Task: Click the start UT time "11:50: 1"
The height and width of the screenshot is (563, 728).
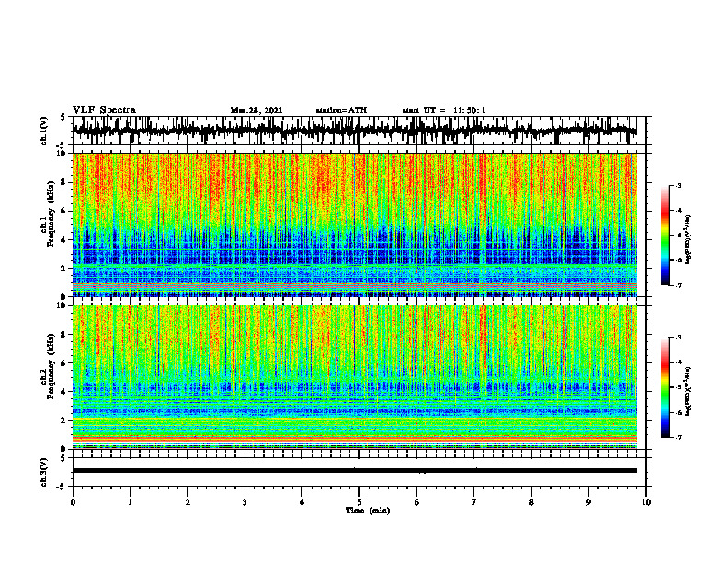Action: (x=470, y=110)
